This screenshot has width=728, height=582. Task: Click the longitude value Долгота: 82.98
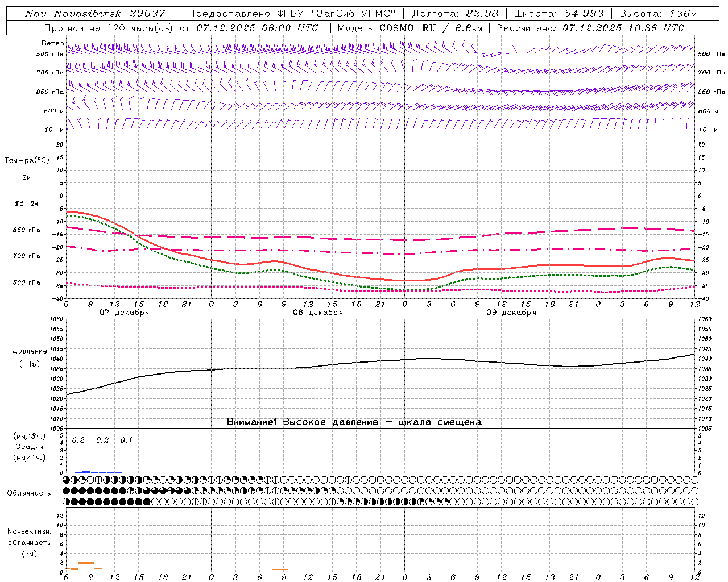coord(455,14)
